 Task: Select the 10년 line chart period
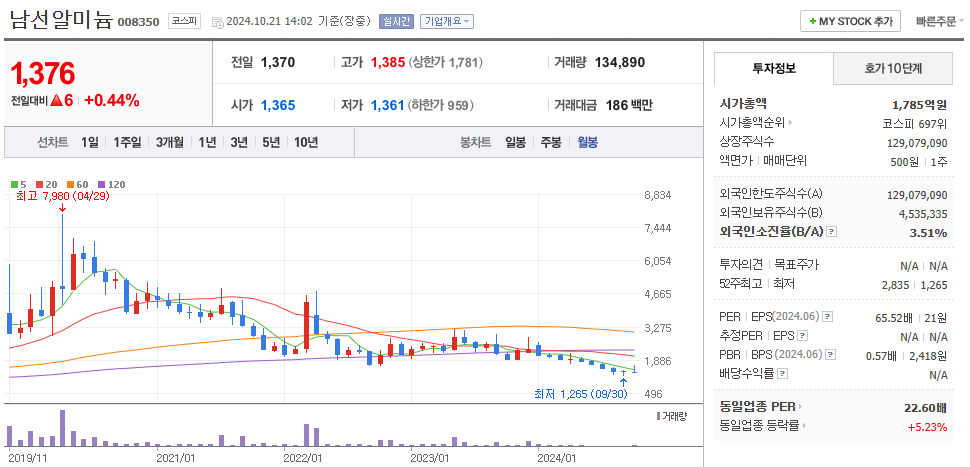(x=306, y=142)
